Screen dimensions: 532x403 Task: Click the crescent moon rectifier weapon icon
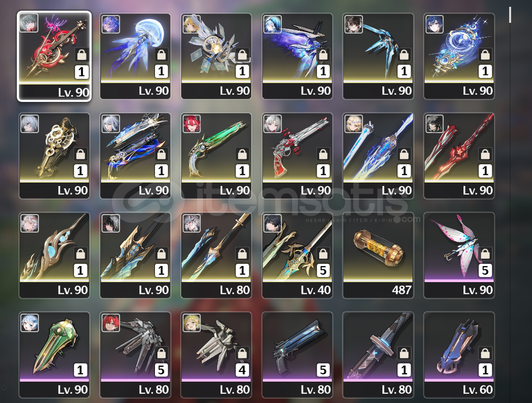(x=459, y=56)
